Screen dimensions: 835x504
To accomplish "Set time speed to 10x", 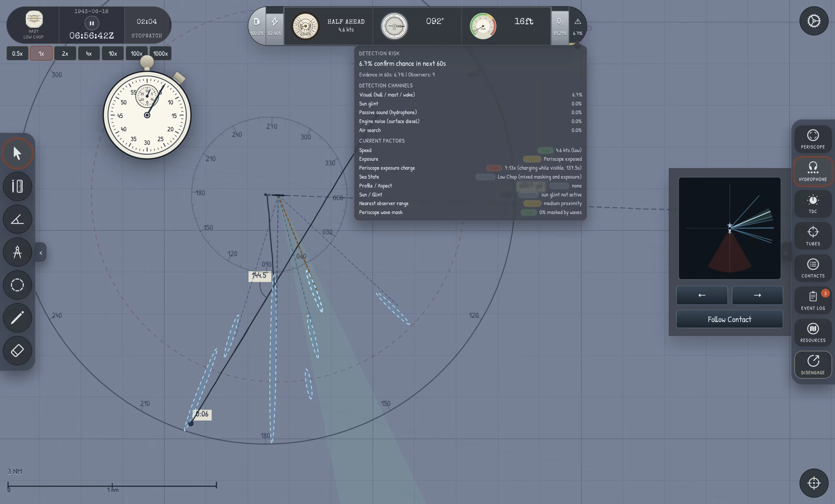I will click(113, 54).
